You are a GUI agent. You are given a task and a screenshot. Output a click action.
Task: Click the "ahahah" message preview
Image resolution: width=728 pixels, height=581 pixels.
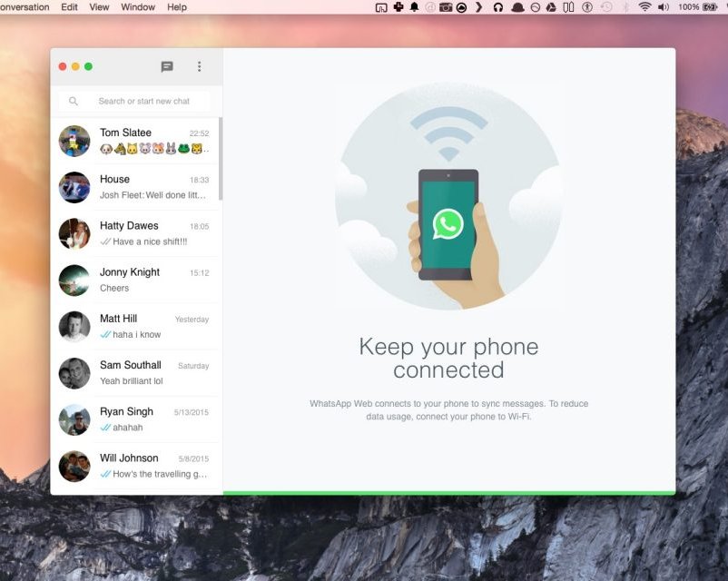click(x=128, y=428)
